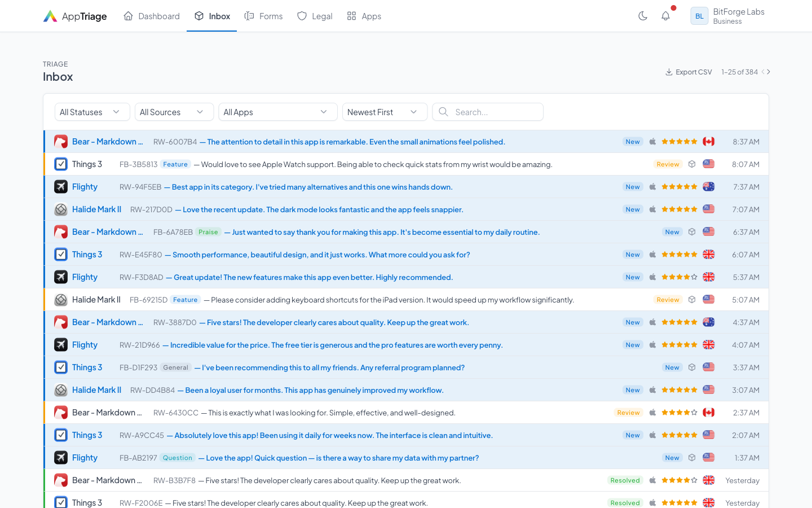Open the All Statuses dropdown
Screen dimensions: 812x508
point(92,112)
